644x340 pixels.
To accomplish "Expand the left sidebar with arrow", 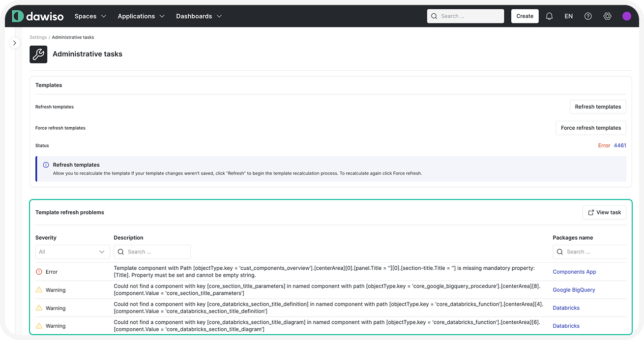I will tap(15, 43).
